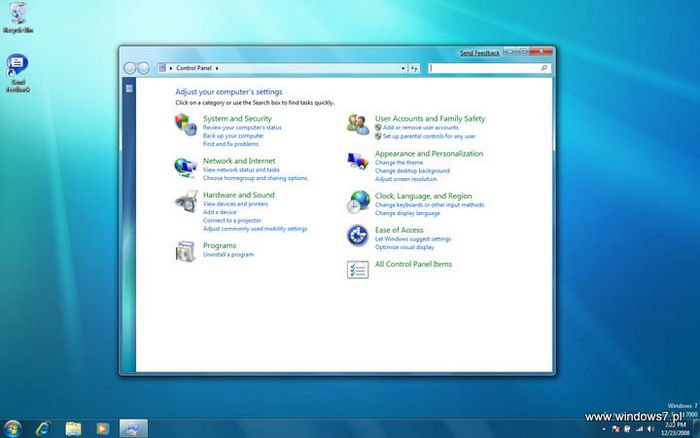Click Add or remove user accounts
This screenshot has width=700, height=438.
(421, 128)
